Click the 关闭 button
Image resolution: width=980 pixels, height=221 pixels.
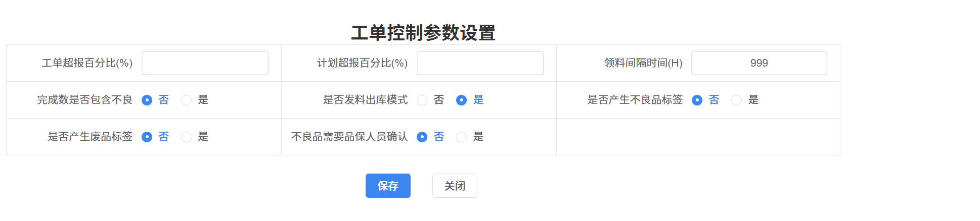click(455, 186)
